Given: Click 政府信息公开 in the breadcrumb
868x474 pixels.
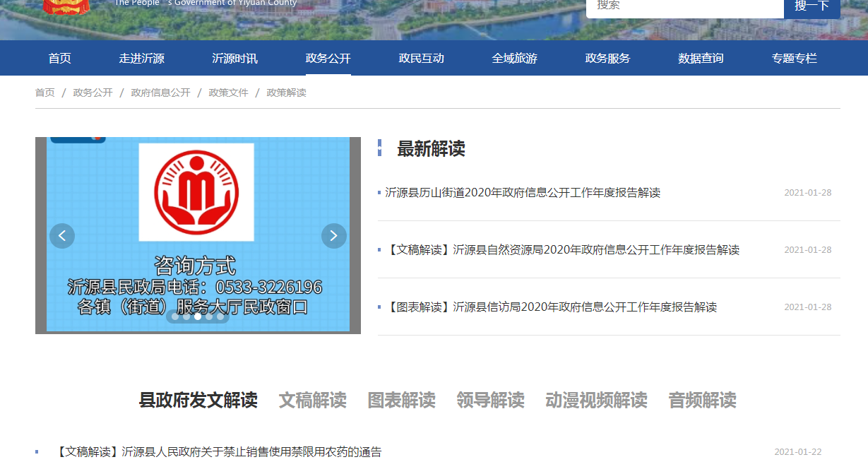Looking at the screenshot, I should pyautogui.click(x=161, y=93).
